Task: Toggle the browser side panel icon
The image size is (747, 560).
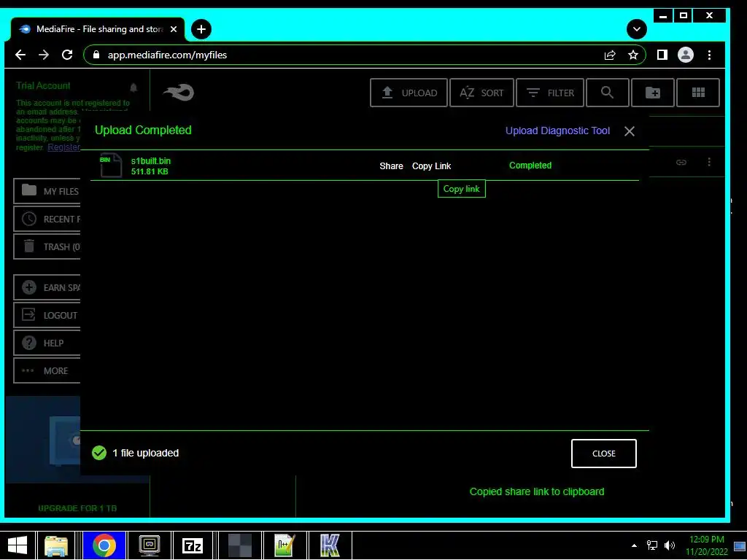Action: click(x=662, y=55)
